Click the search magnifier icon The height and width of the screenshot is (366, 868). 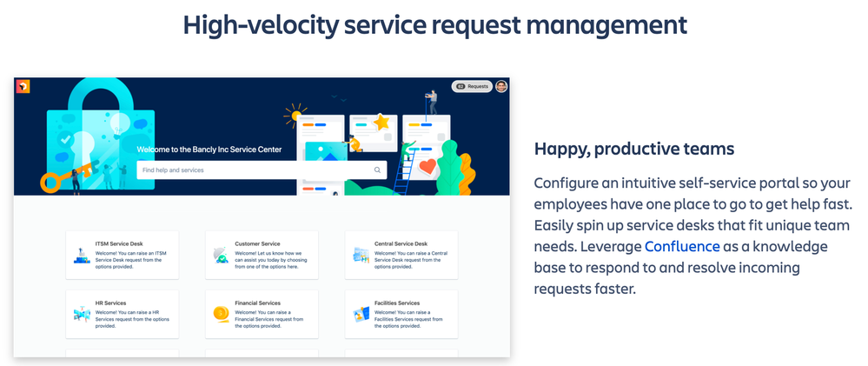pos(378,170)
